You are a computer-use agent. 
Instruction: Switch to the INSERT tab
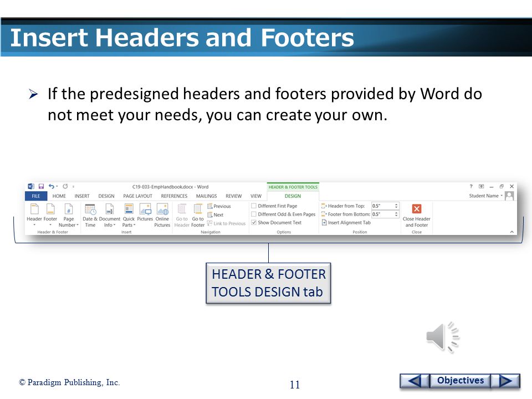[x=82, y=196]
